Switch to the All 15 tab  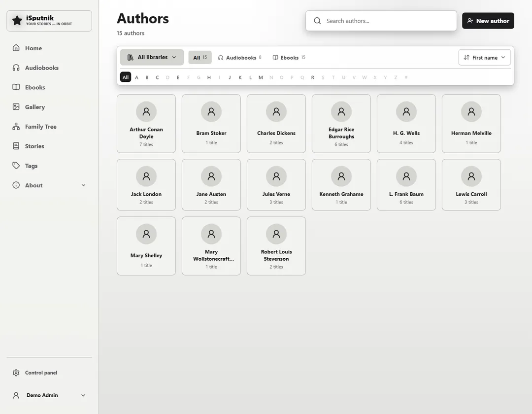[x=200, y=57]
